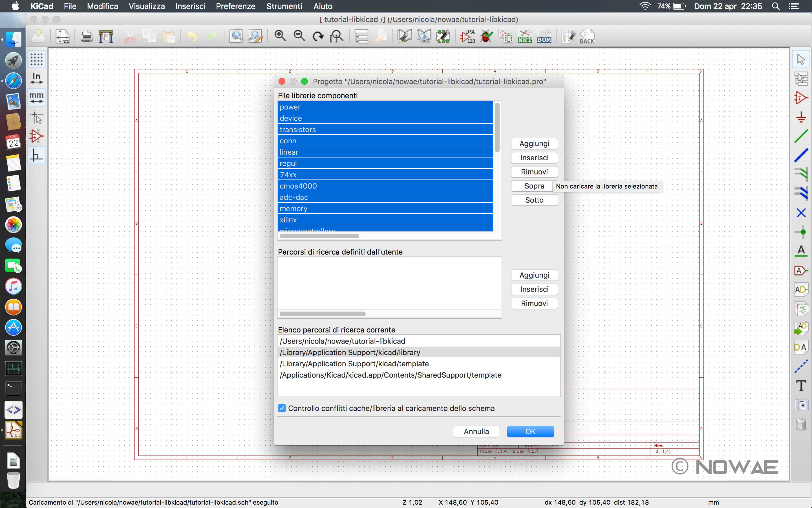The height and width of the screenshot is (508, 812).
Task: Open the library editor toolbar icon
Action: tap(405, 36)
